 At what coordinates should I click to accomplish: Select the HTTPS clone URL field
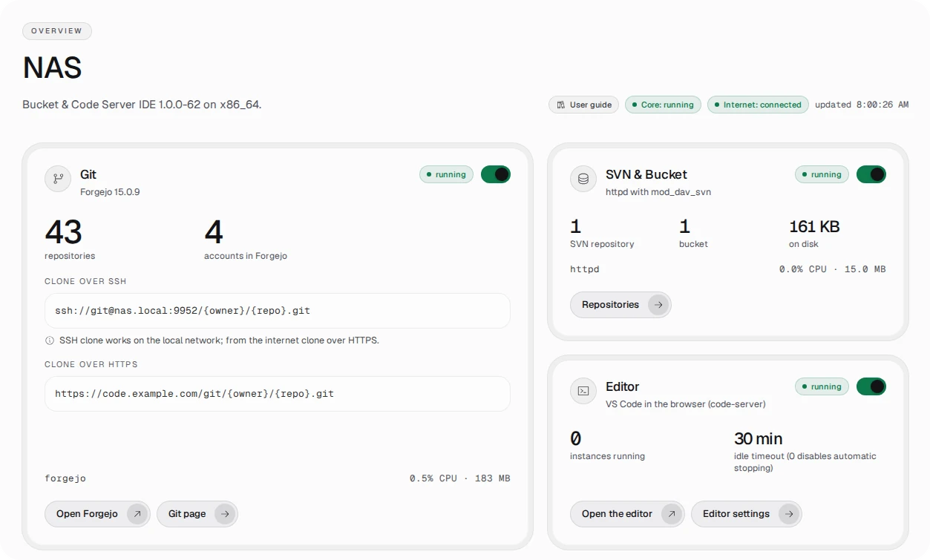(278, 394)
